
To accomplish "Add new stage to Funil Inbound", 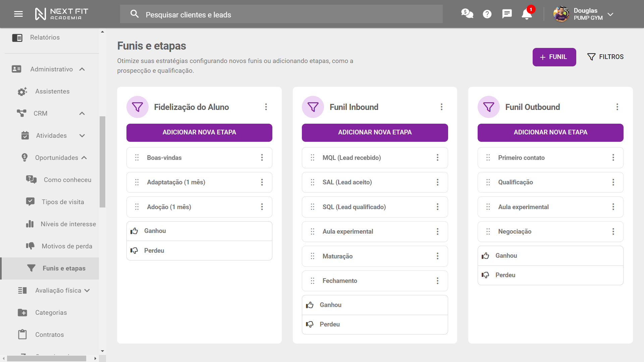I will [x=375, y=132].
